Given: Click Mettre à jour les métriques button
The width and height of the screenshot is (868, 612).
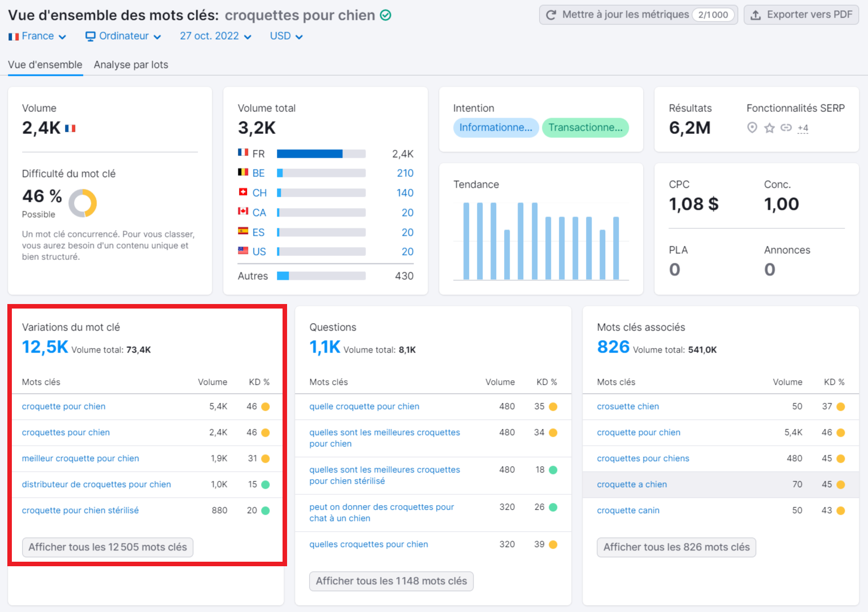Looking at the screenshot, I should (x=639, y=15).
